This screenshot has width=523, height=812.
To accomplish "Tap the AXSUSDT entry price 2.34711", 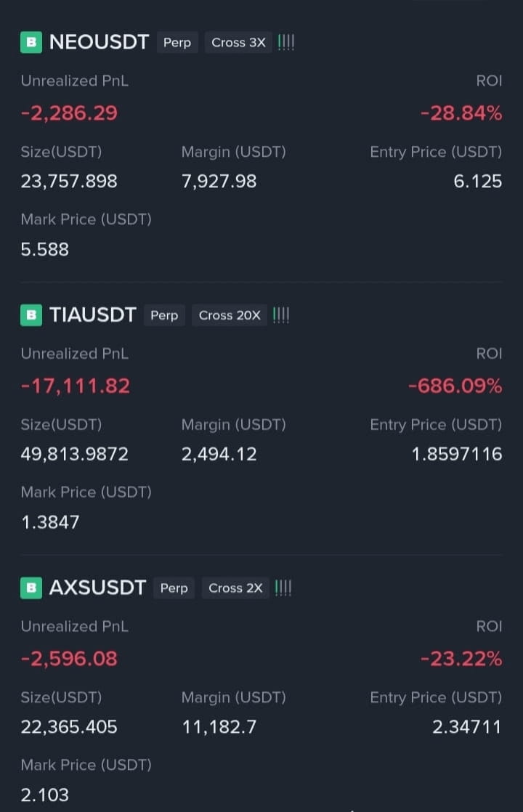I will [x=467, y=726].
